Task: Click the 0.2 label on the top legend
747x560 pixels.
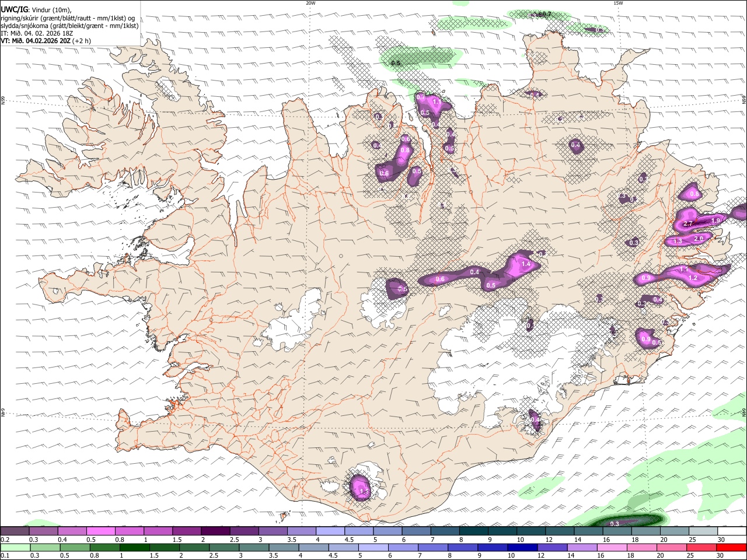Action: pos(5,540)
